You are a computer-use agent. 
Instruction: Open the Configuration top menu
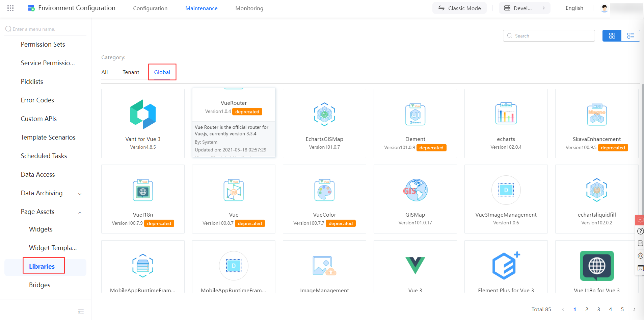[150, 8]
